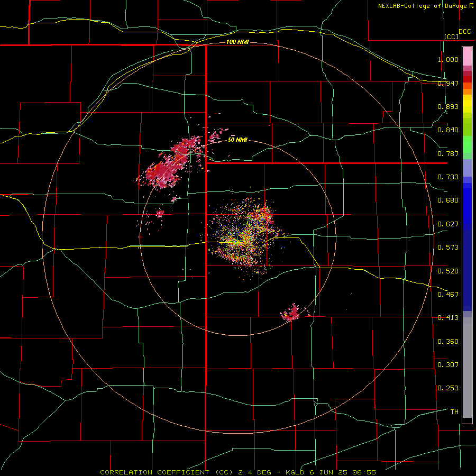The width and height of the screenshot is (476, 476).
Task: Click the 0.413 colorbar value
Action: point(448,318)
